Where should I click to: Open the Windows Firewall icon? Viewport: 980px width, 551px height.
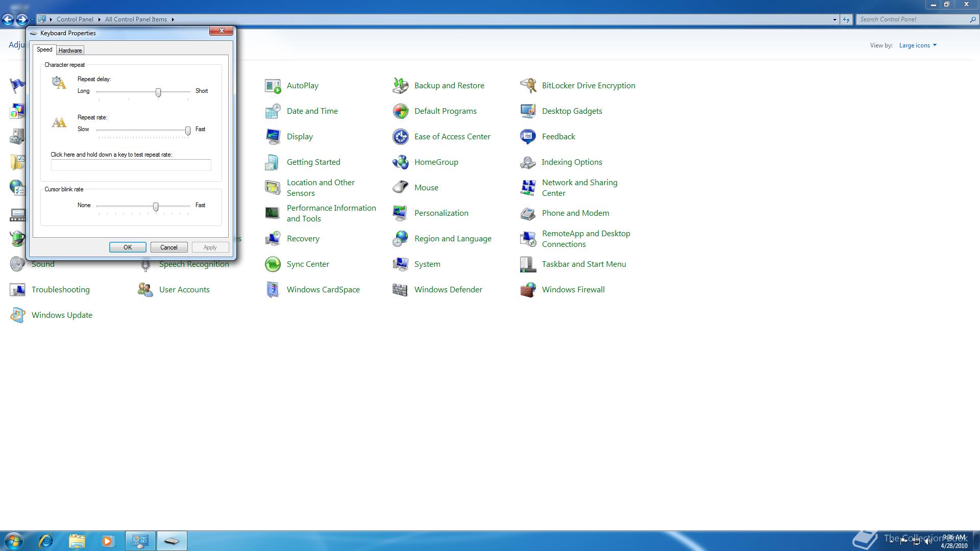[x=528, y=290]
